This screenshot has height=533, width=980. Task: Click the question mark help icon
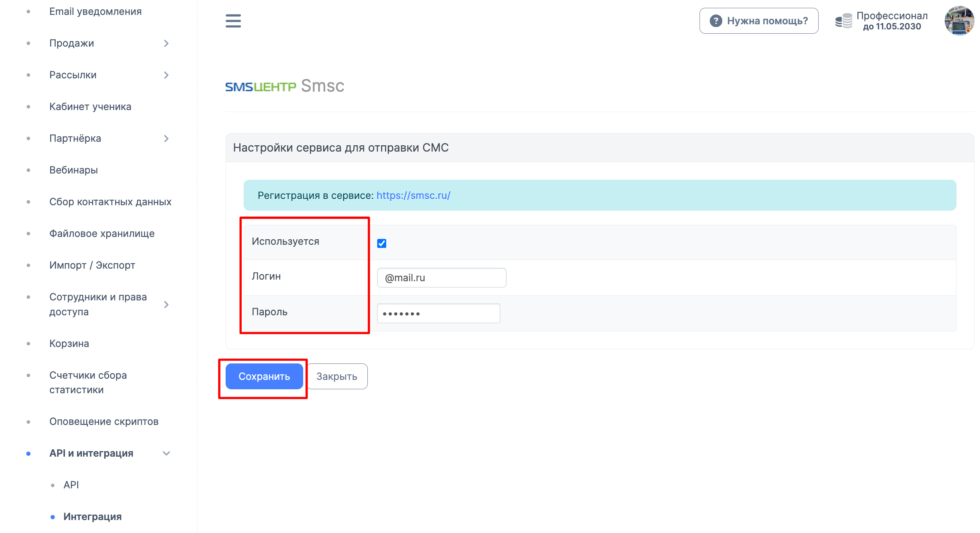tap(716, 21)
